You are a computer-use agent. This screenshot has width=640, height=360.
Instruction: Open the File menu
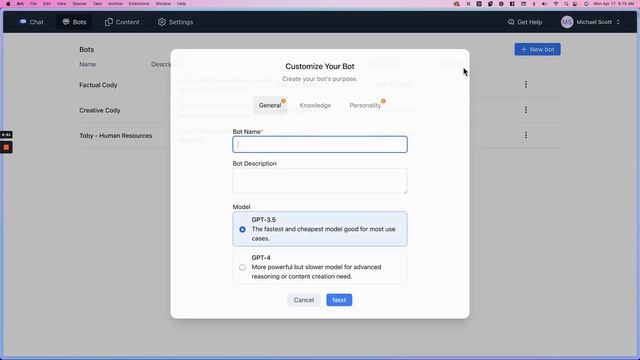(x=33, y=4)
